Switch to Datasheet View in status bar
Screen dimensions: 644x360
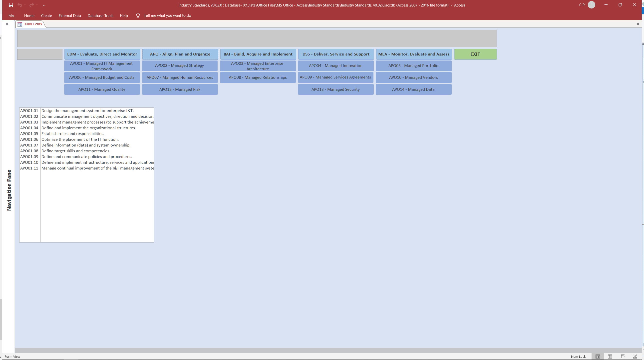click(x=610, y=356)
